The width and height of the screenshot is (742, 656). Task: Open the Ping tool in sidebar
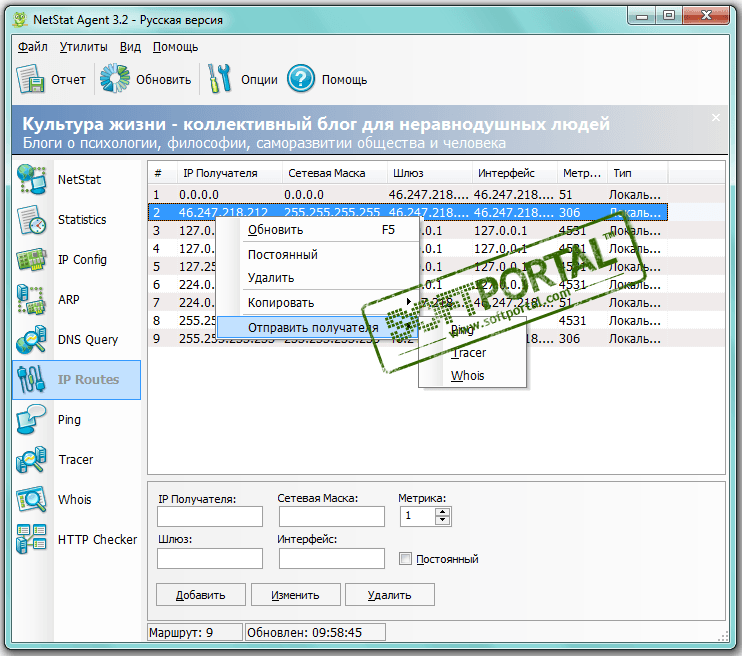pos(32,420)
